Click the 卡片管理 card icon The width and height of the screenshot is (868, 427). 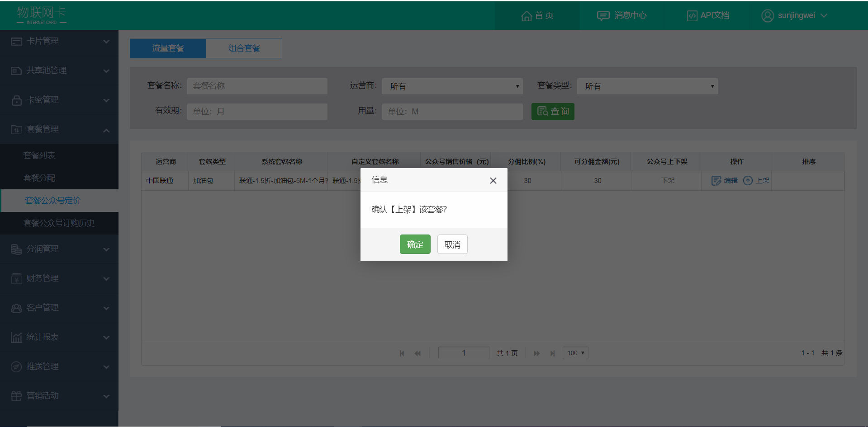(x=16, y=42)
